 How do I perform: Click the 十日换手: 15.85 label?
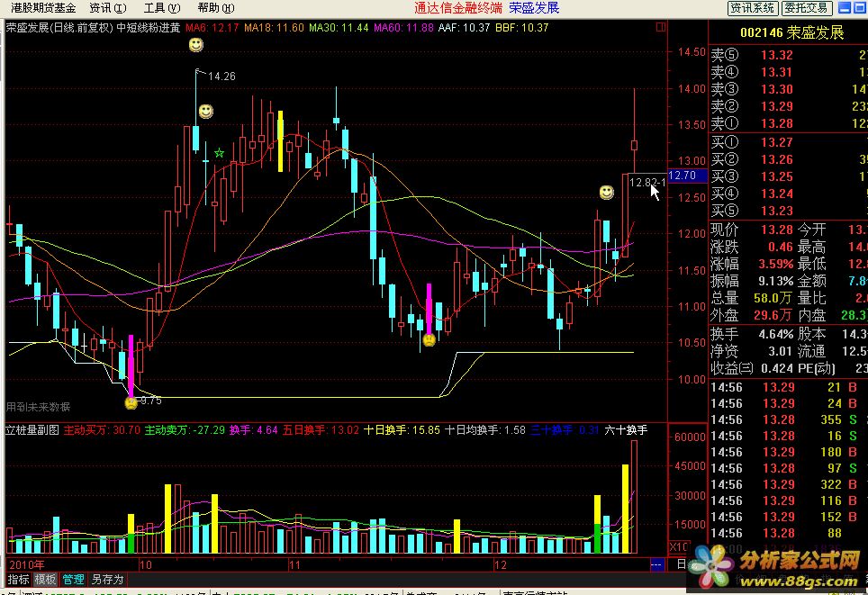click(x=402, y=429)
